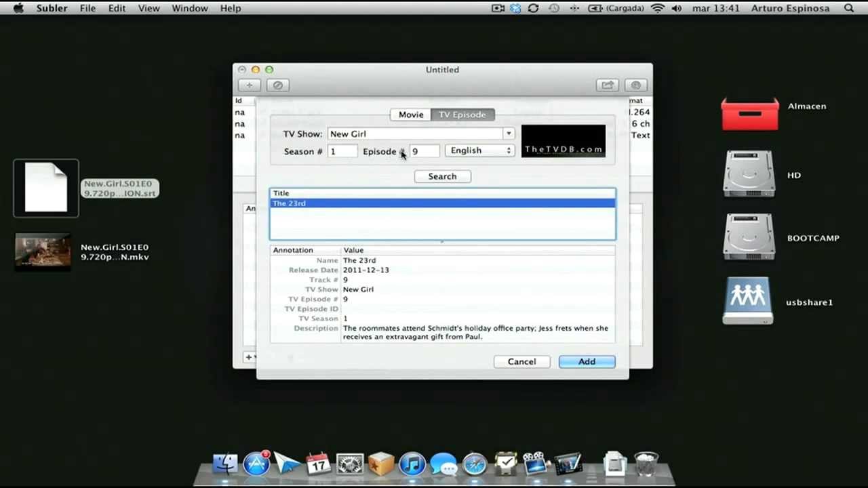868x488 pixels.
Task: Select the New.Girl .mkv video thumbnail
Action: click(x=43, y=251)
